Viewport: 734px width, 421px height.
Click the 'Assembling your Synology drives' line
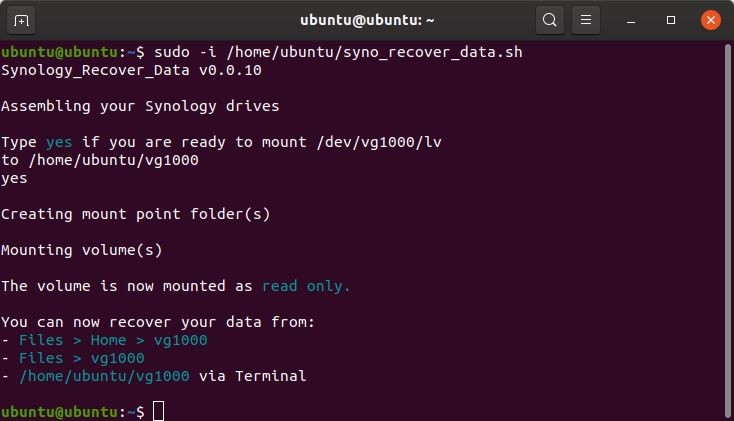(x=140, y=106)
